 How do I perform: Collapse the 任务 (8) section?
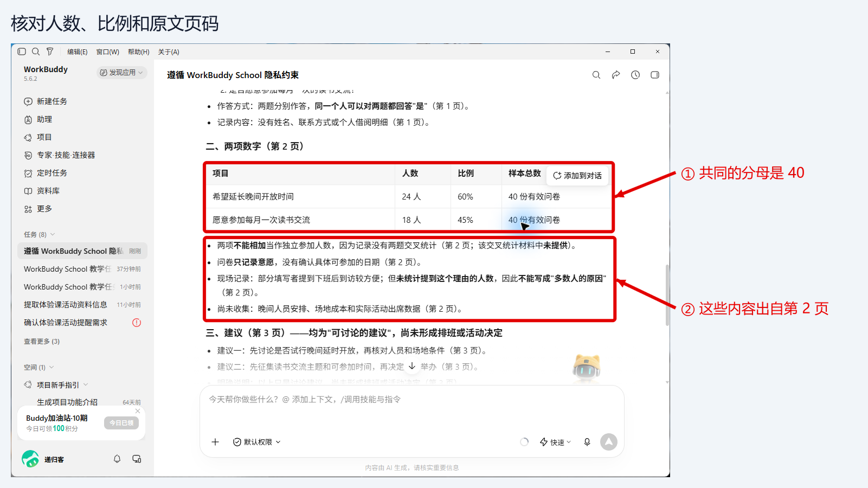click(40, 235)
